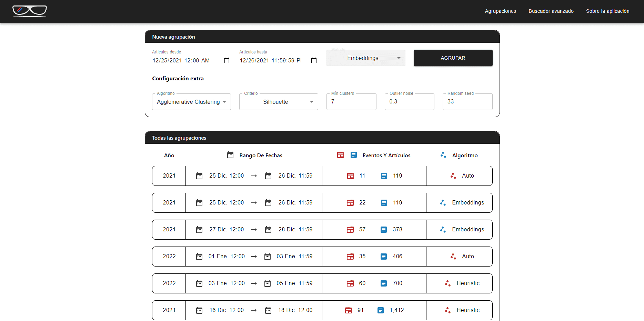Click the glasses logo in header
The image size is (644, 321).
pos(30,11)
